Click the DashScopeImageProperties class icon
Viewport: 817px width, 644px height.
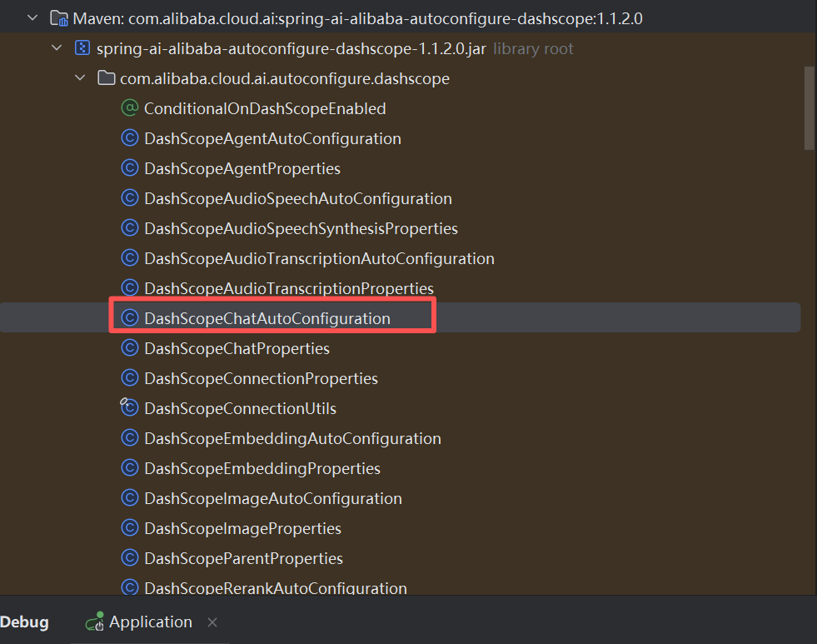click(130, 528)
